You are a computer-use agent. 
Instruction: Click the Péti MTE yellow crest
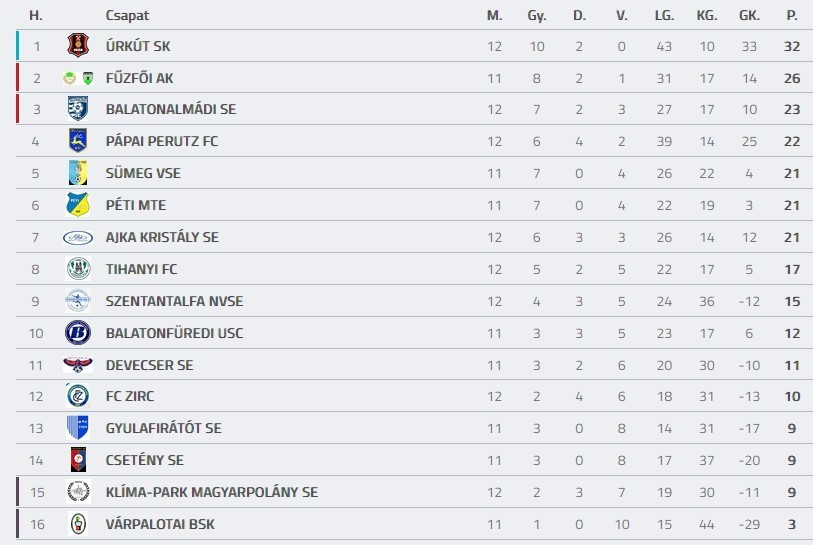point(77,205)
